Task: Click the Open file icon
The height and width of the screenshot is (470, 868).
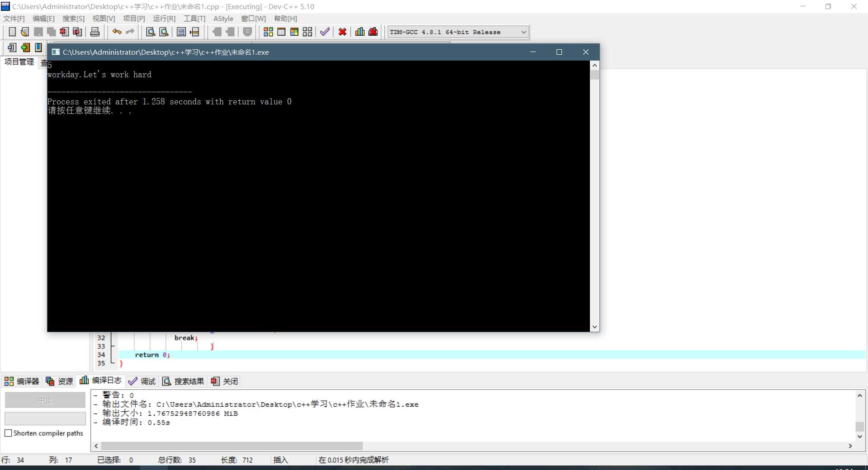Action: click(25, 32)
